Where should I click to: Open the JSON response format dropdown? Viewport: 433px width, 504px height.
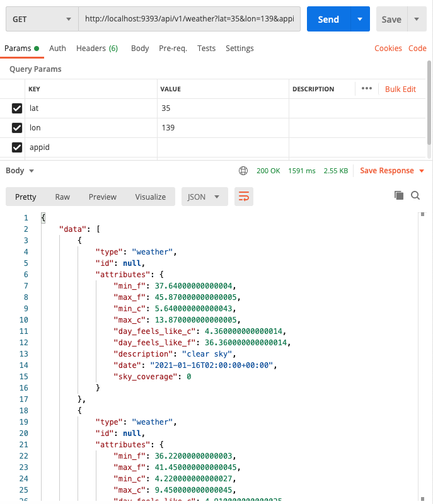point(204,197)
